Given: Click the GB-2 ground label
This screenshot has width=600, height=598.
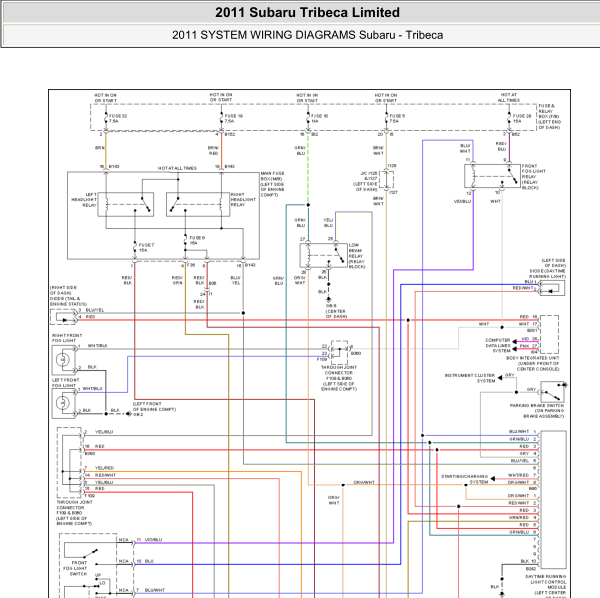Looking at the screenshot, I should pyautogui.click(x=139, y=414).
